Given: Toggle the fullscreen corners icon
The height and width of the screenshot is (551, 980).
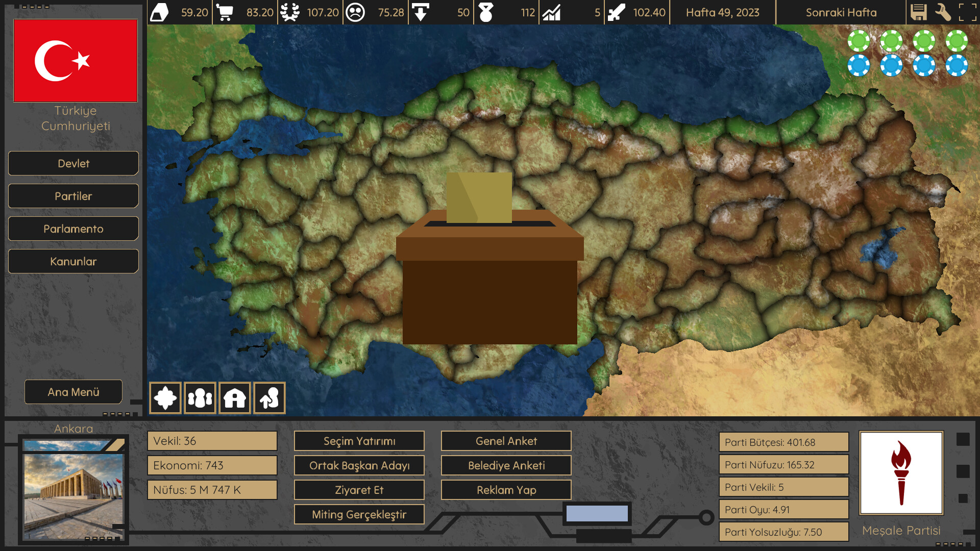Looking at the screenshot, I should [967, 12].
